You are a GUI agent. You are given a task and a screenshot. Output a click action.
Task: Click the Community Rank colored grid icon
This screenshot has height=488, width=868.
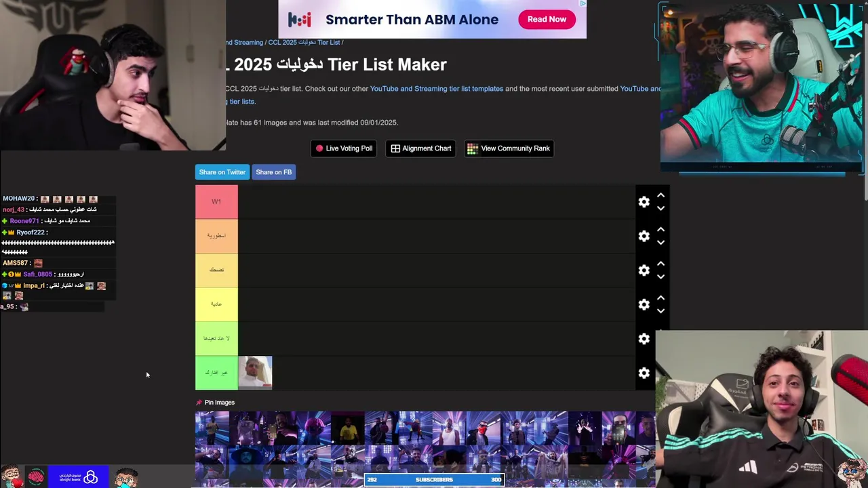tap(472, 148)
